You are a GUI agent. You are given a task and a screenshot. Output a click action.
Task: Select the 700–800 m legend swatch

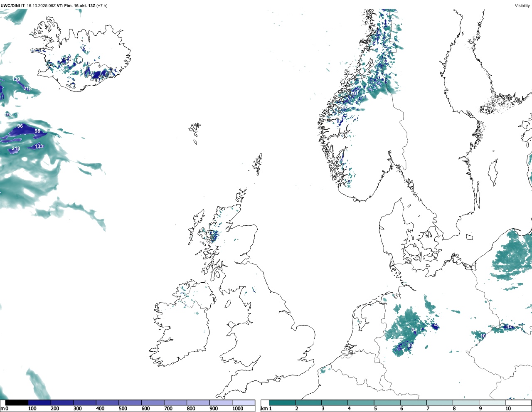(175, 402)
